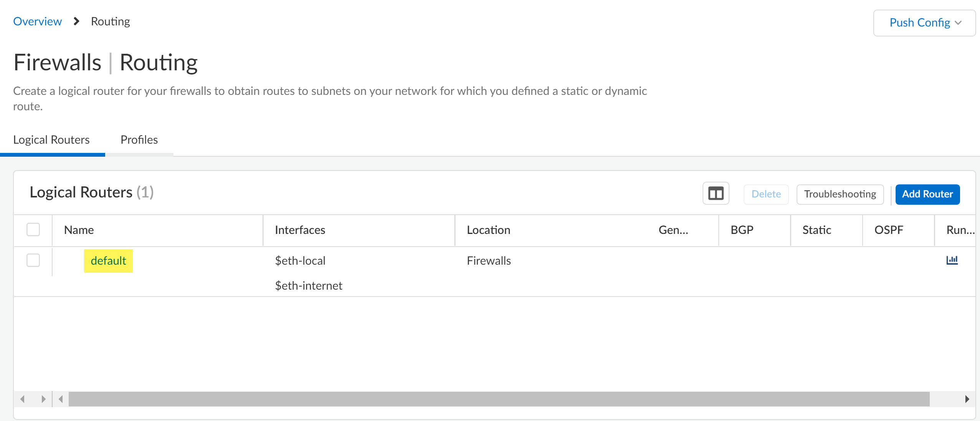Toggle the select-all header checkbox
Viewport: 980px width, 421px height.
[33, 230]
